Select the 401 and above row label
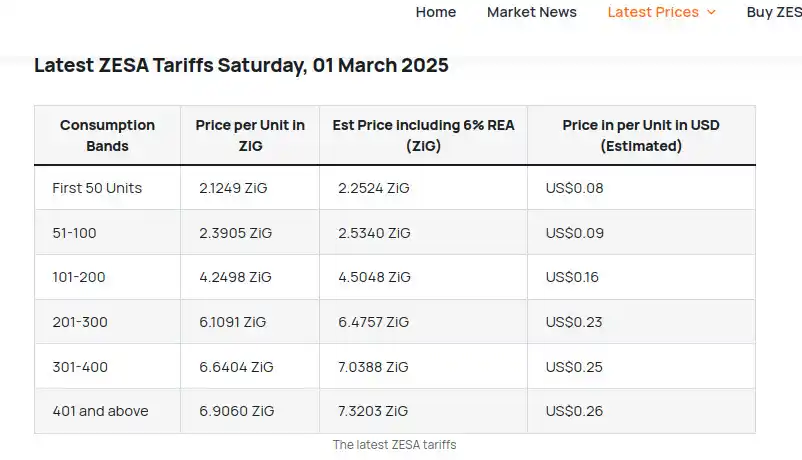 point(100,411)
